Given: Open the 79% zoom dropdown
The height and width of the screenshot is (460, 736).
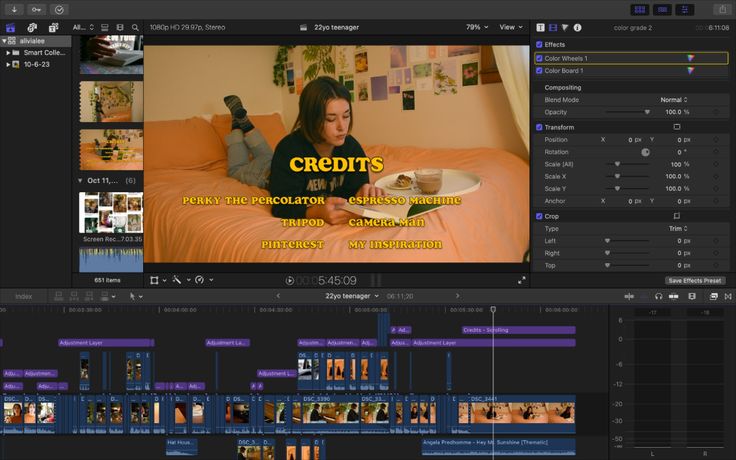Looking at the screenshot, I should [477, 27].
